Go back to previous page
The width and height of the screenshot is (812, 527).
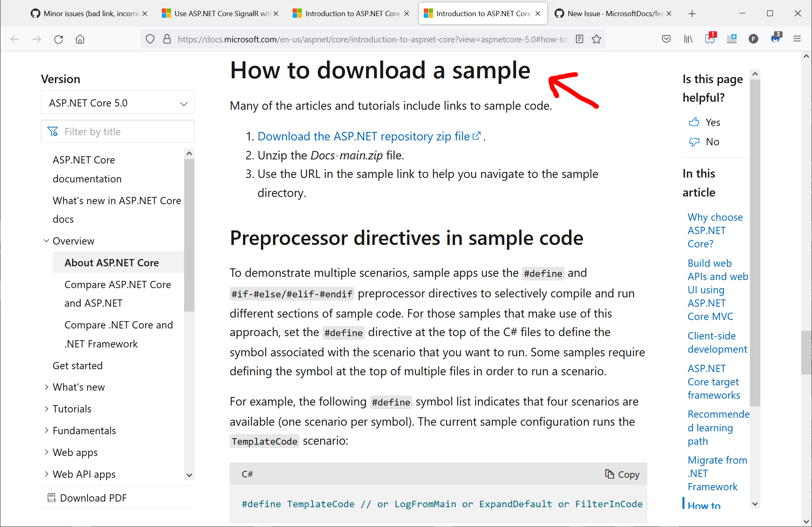[x=15, y=39]
